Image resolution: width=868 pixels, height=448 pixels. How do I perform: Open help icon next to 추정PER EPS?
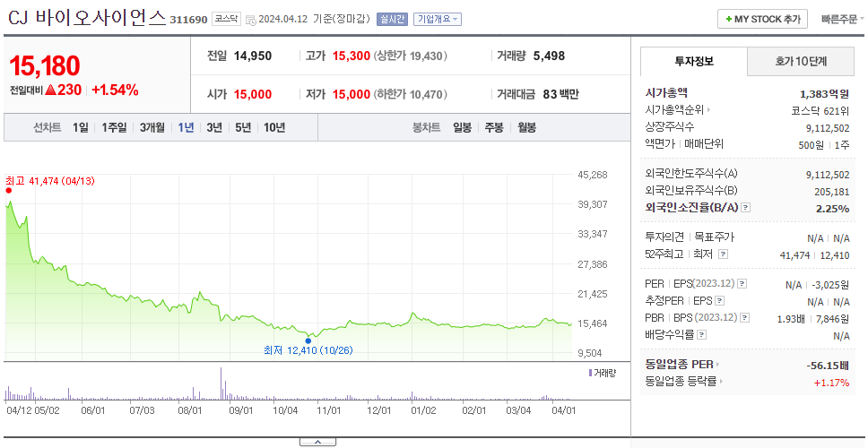[x=720, y=301]
